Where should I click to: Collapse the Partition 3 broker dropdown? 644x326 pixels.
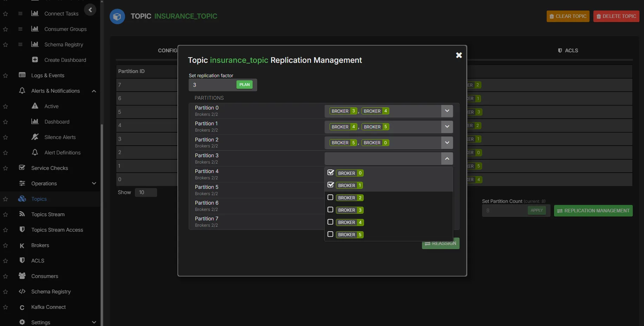click(x=447, y=159)
